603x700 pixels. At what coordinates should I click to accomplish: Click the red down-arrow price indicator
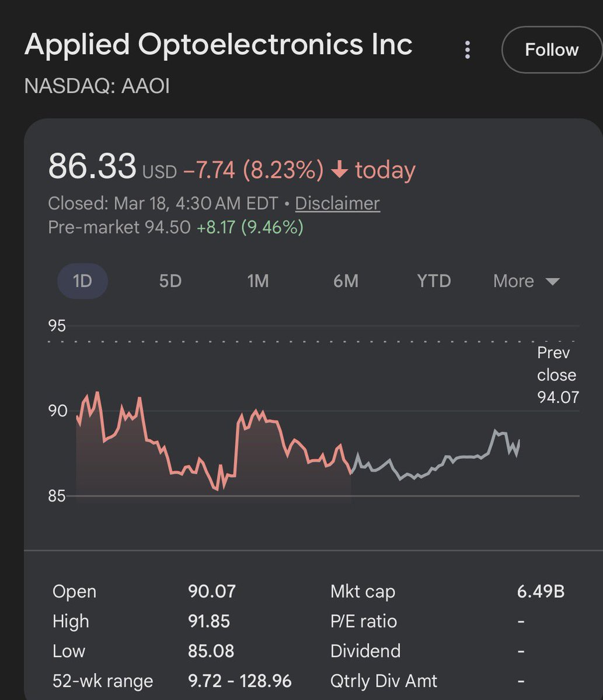tap(339, 170)
